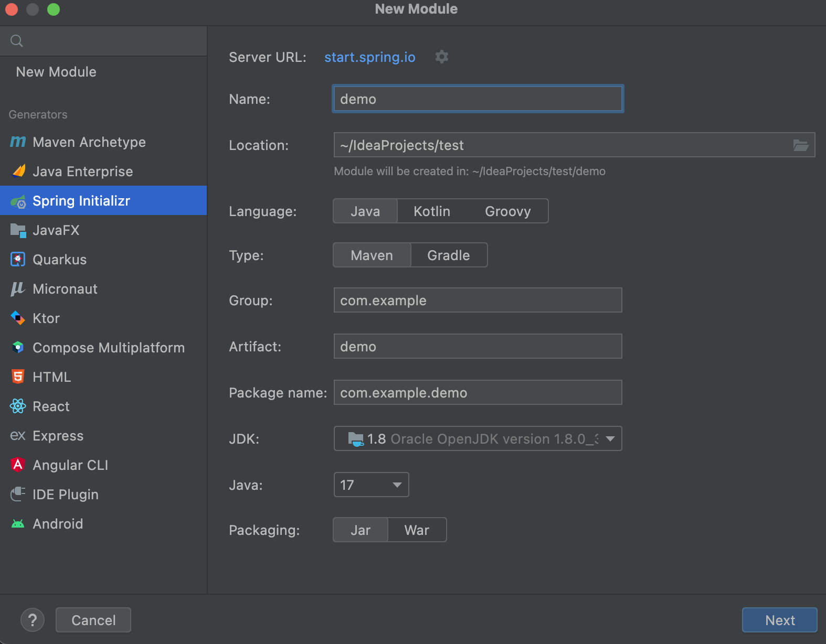Choose Gradle as build type
The image size is (826, 644).
point(449,255)
